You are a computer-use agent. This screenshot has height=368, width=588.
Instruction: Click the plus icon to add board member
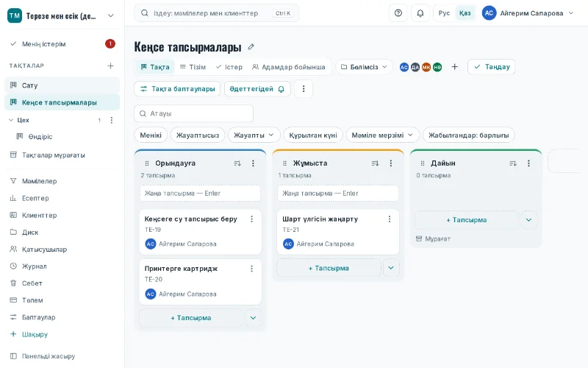pos(454,67)
